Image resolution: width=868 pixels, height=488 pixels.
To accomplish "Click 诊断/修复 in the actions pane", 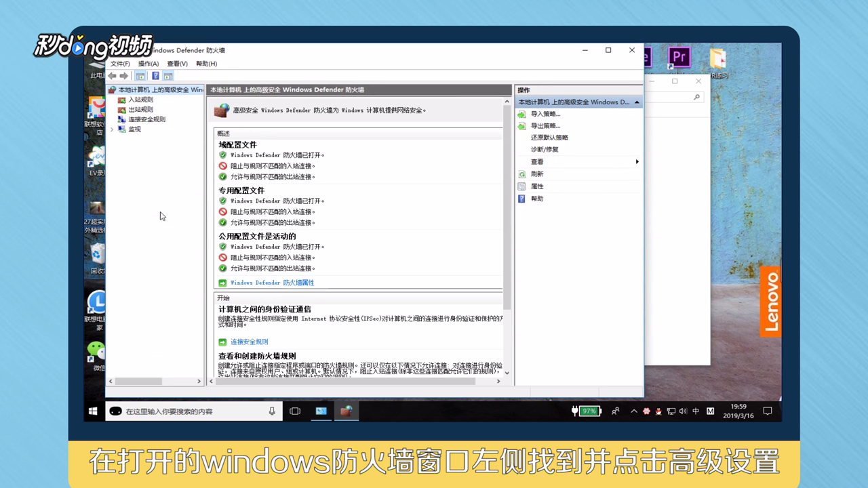I will point(545,149).
